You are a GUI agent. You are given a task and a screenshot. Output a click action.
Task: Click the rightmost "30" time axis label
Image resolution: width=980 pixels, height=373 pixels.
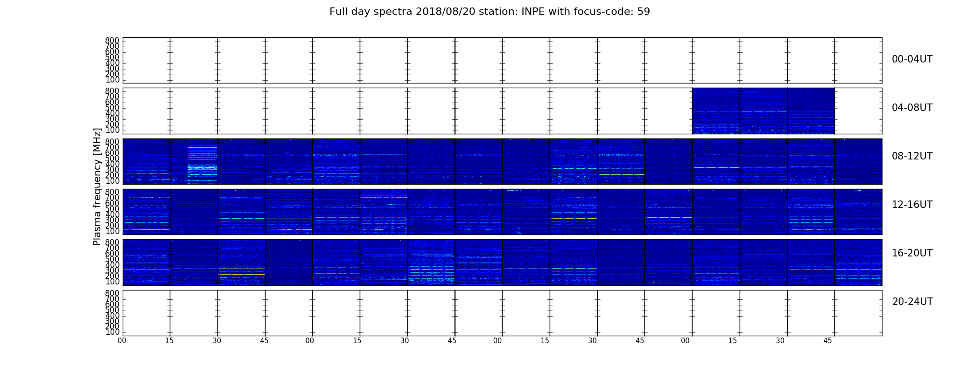coord(780,341)
